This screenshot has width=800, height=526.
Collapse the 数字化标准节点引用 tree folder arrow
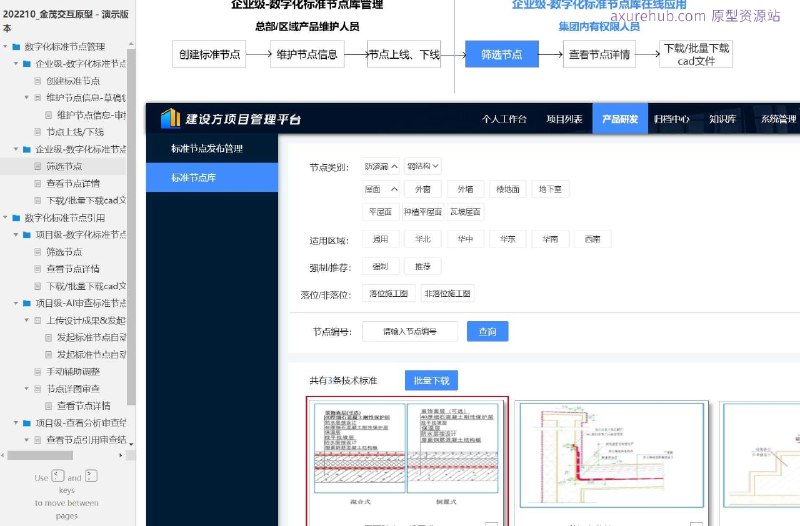tap(5, 217)
